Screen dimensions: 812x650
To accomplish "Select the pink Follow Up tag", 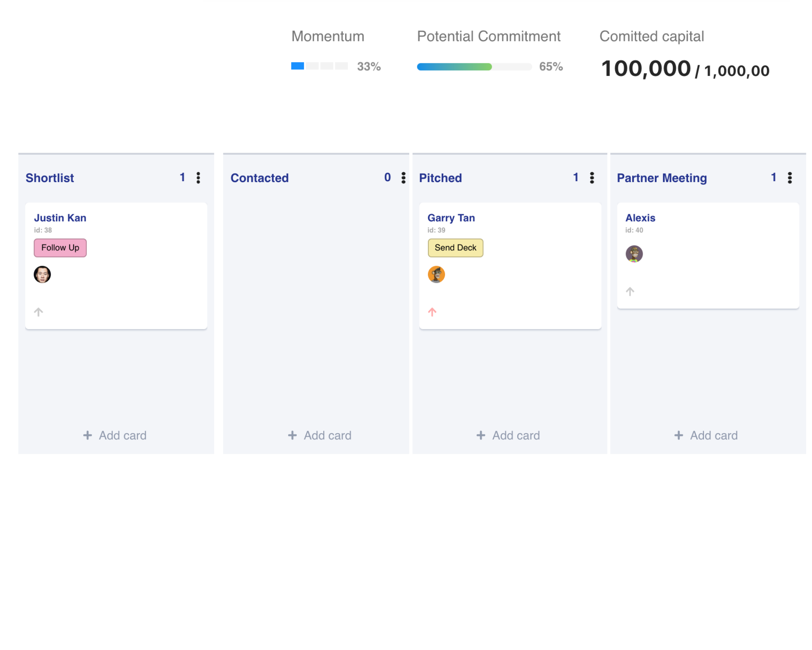I will click(x=60, y=248).
